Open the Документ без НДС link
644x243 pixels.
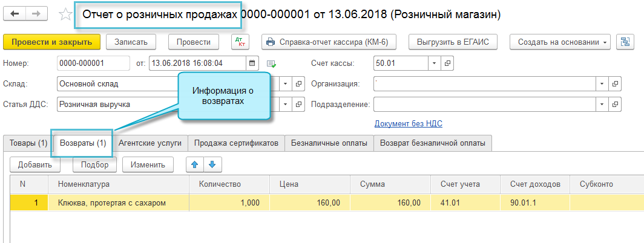tap(409, 124)
